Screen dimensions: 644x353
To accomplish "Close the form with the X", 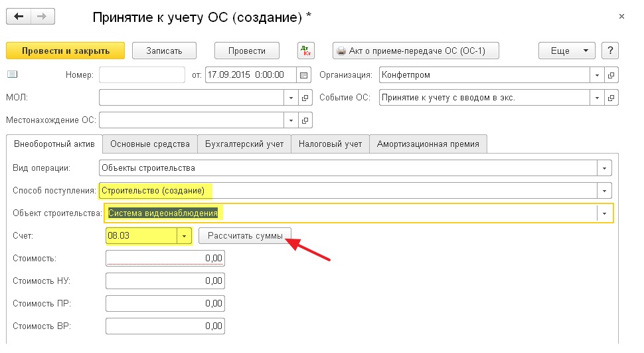I will (621, 17).
